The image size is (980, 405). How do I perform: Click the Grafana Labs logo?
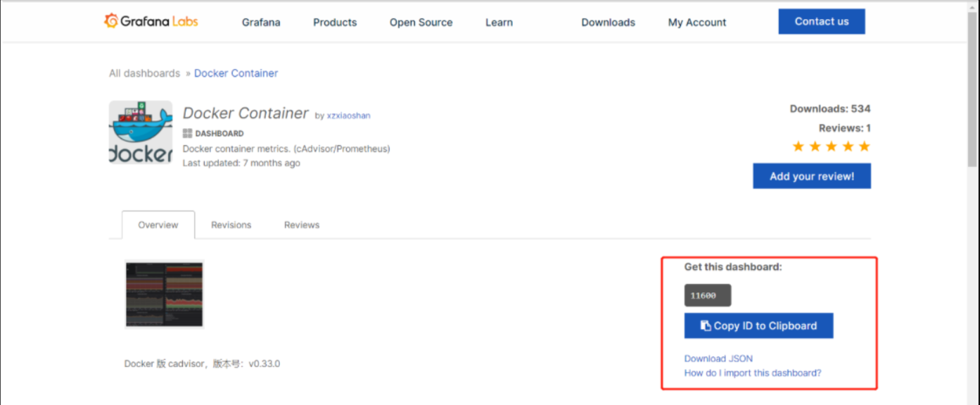point(151,21)
